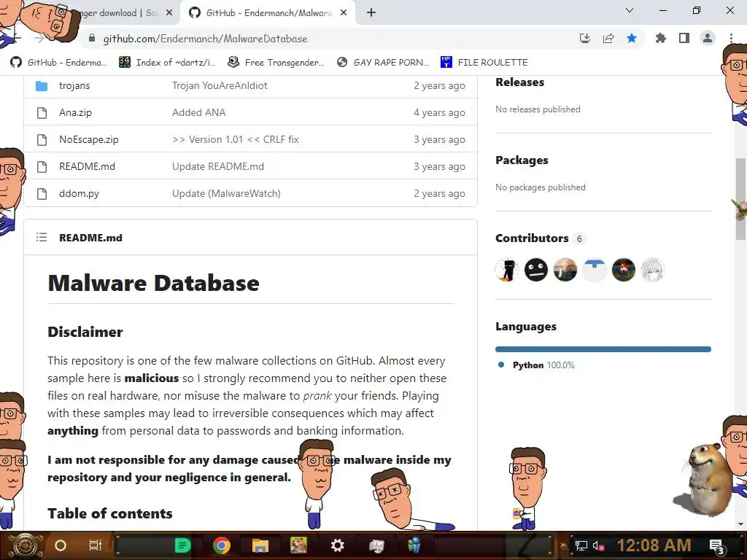This screenshot has height=560, width=747.
Task: Open Cortana circle on the taskbar
Action: click(x=60, y=545)
